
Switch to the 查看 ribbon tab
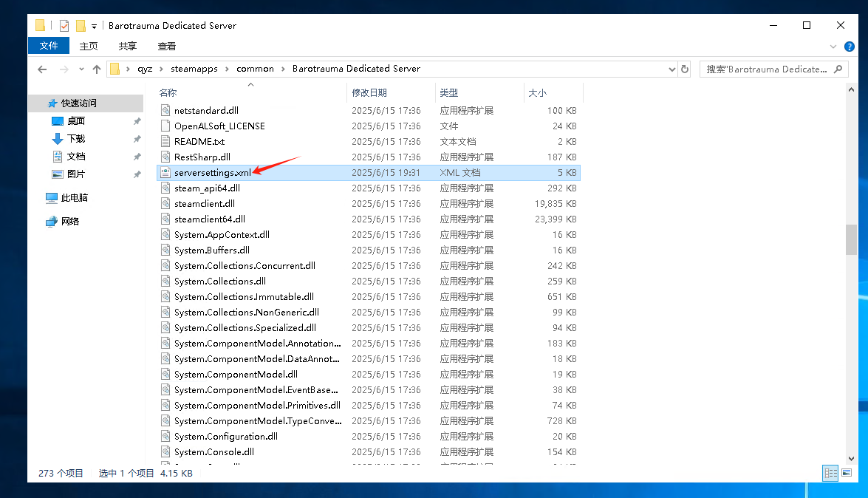click(x=167, y=46)
